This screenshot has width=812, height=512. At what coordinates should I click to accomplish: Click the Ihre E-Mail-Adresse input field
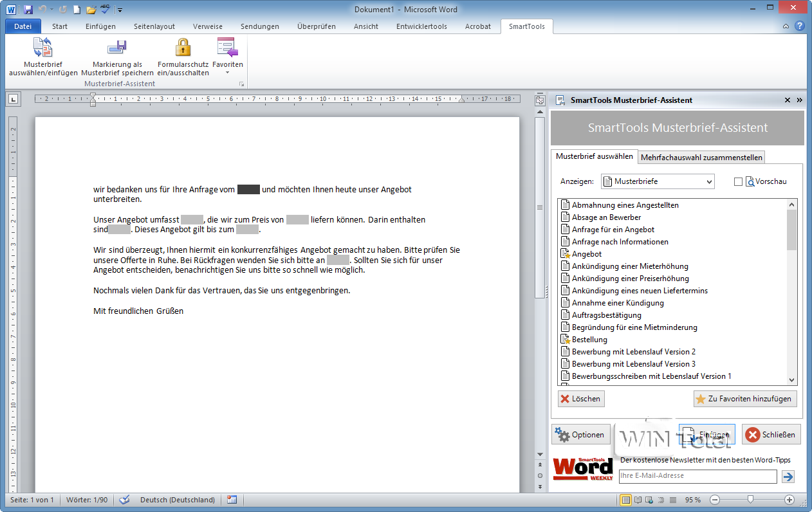(698, 476)
